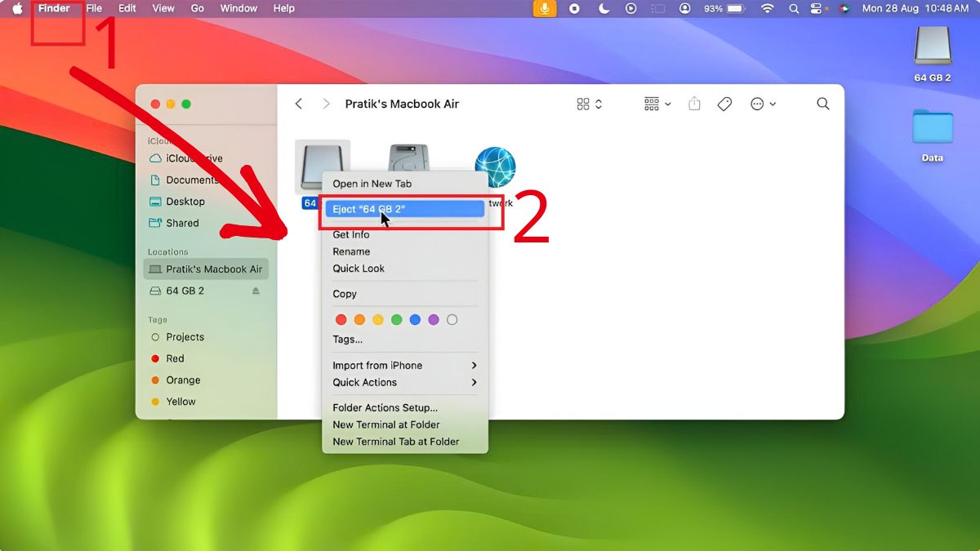The image size is (980, 551).
Task: Open the Window menu
Action: tap(239, 8)
